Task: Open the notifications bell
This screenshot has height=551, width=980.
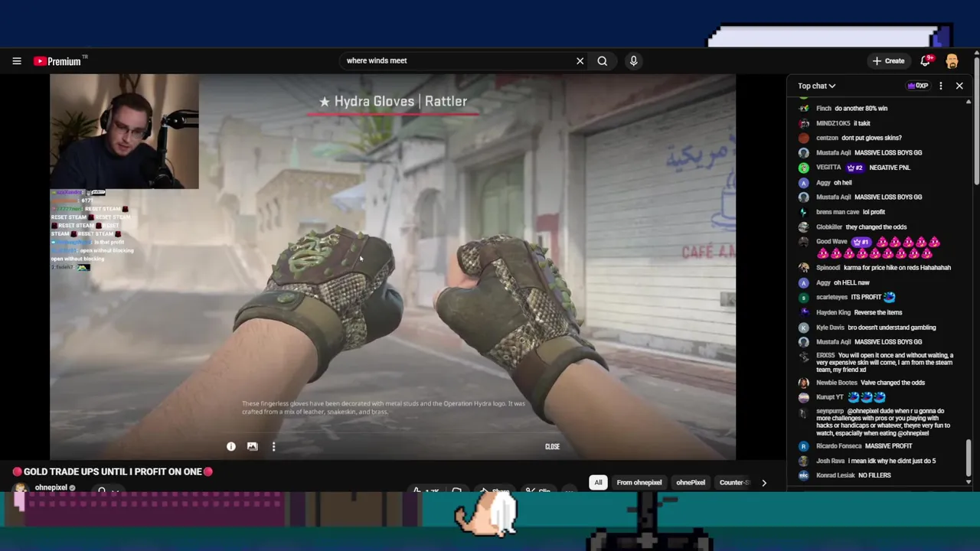Action: pos(926,61)
